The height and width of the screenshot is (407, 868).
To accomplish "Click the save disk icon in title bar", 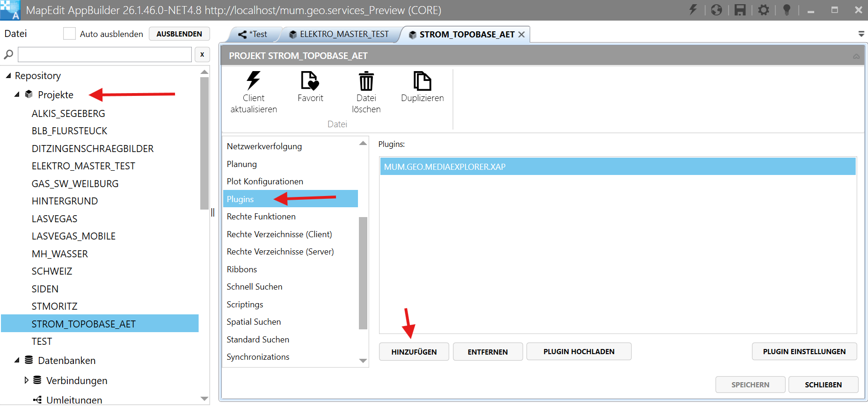I will (740, 10).
